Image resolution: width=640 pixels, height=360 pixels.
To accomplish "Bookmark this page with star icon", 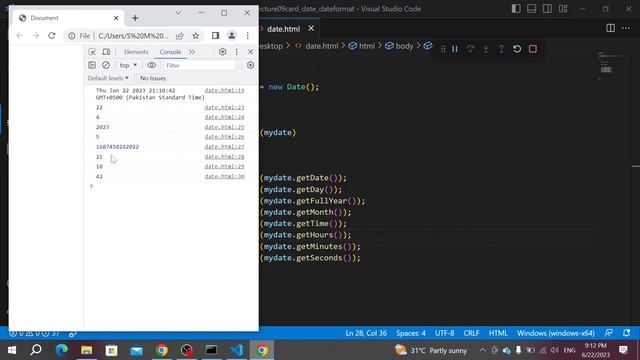I will click(196, 36).
